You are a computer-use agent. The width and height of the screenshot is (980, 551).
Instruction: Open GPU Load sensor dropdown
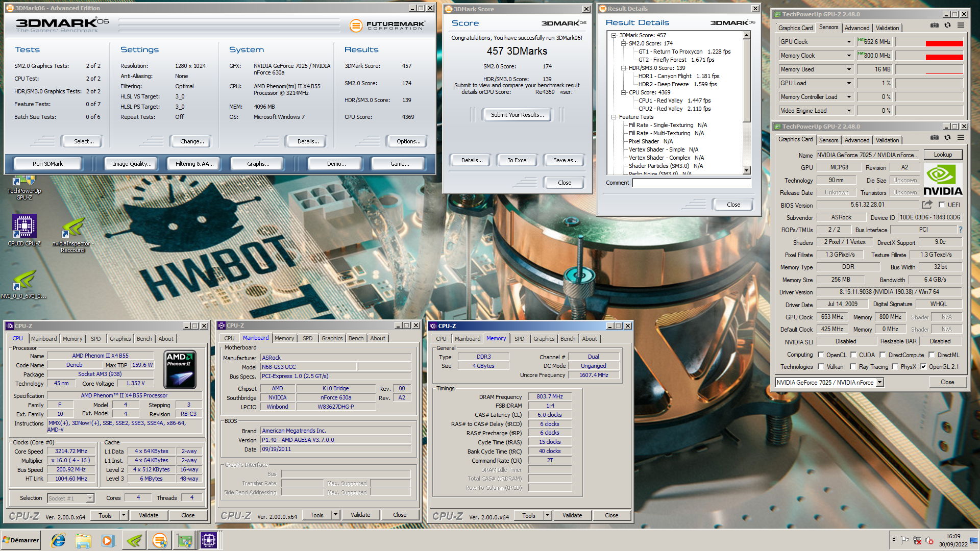(849, 83)
